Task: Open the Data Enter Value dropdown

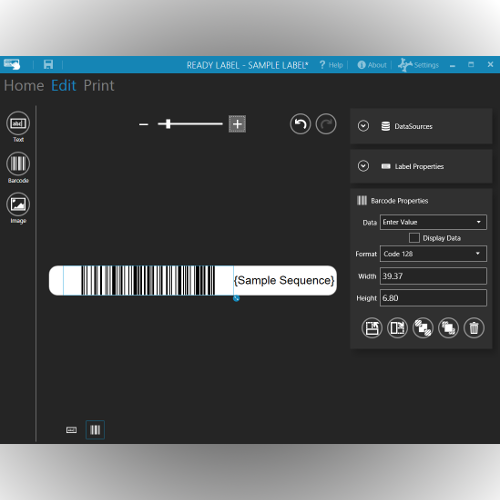Action: pos(433,222)
